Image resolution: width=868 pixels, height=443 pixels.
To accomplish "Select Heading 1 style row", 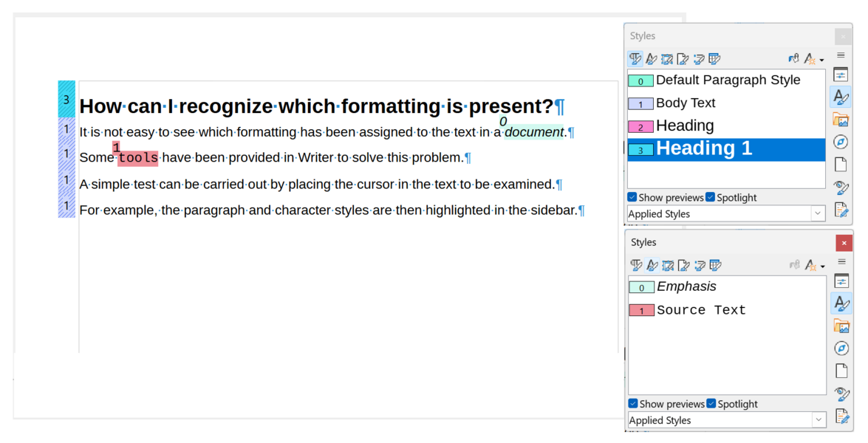I will click(726, 149).
